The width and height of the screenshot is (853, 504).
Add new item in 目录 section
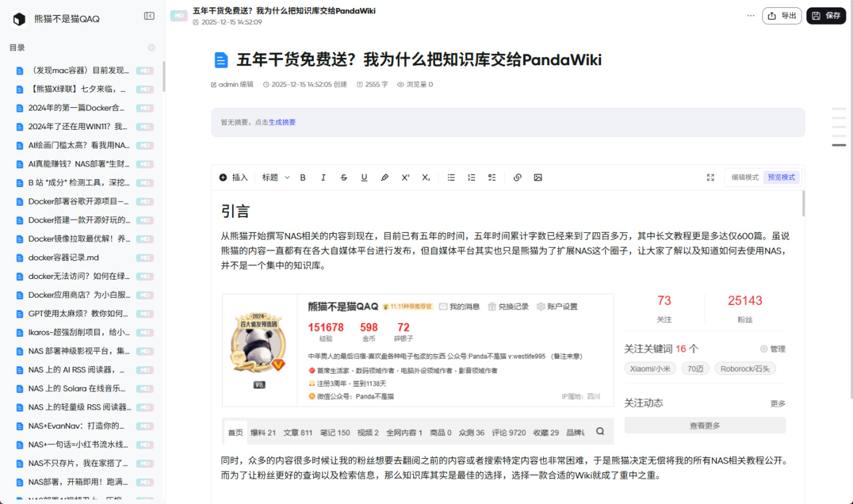coord(151,47)
